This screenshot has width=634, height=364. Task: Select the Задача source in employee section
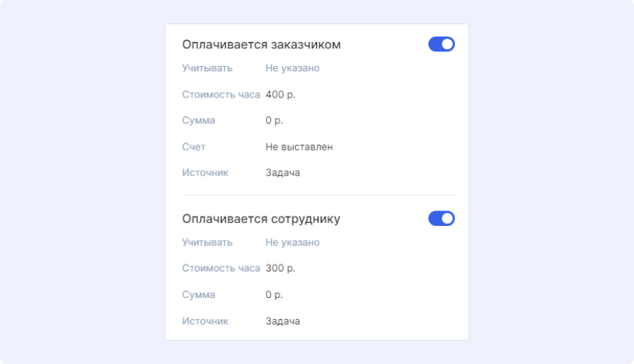coord(283,321)
